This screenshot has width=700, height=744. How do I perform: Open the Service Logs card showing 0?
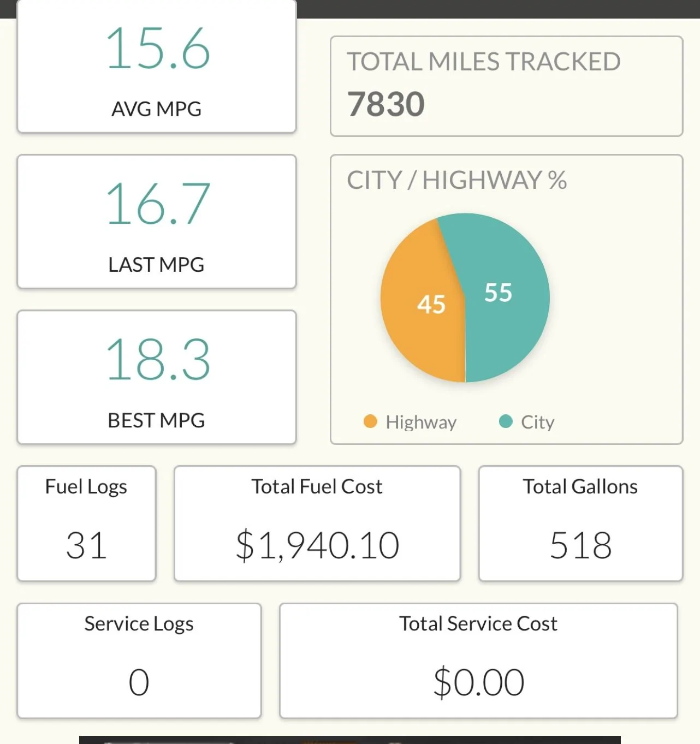coord(139,661)
